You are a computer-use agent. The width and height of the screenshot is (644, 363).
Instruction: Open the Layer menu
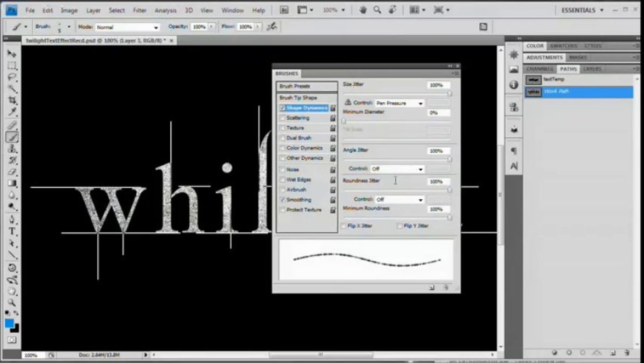(x=93, y=10)
